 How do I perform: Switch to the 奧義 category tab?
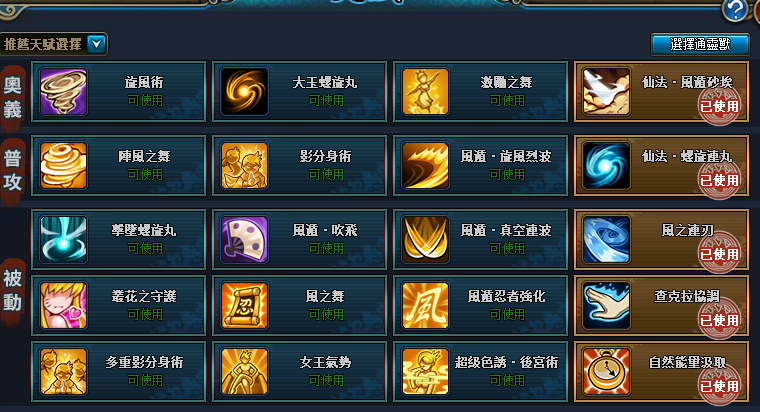[x=13, y=98]
